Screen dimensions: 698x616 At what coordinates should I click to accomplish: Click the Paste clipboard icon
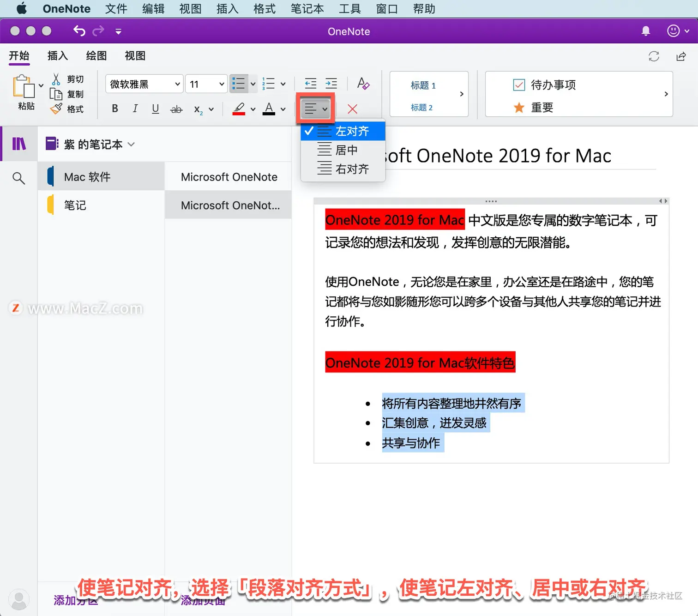pos(24,86)
